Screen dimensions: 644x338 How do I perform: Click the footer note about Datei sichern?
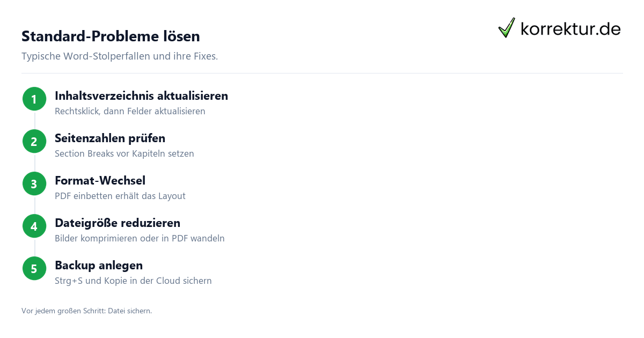(x=86, y=311)
